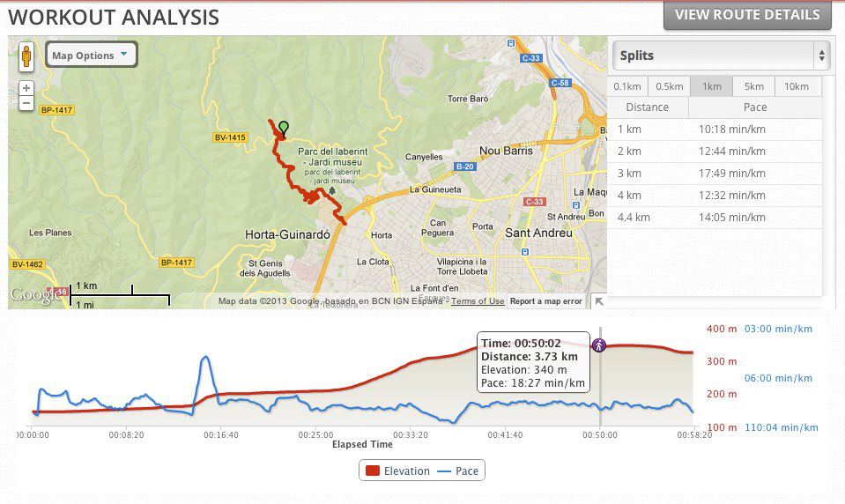
Task: Open the Map Options dropdown
Action: [91, 56]
